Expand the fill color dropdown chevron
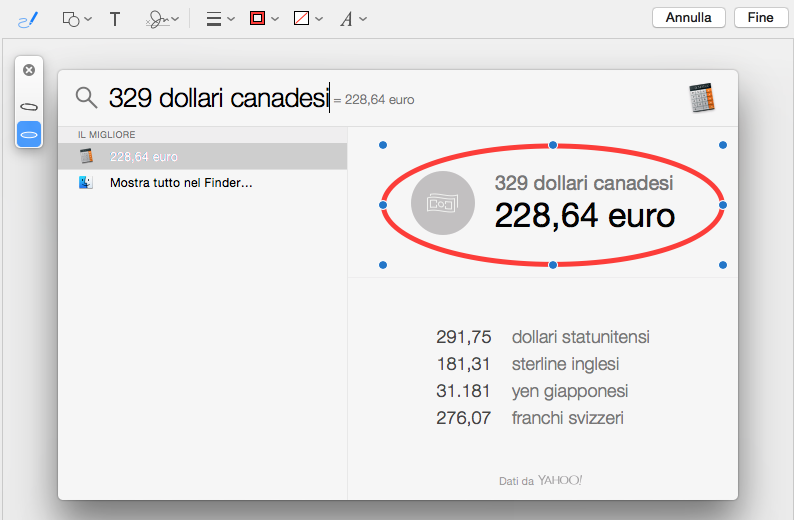The width and height of the screenshot is (794, 520). coord(319,19)
